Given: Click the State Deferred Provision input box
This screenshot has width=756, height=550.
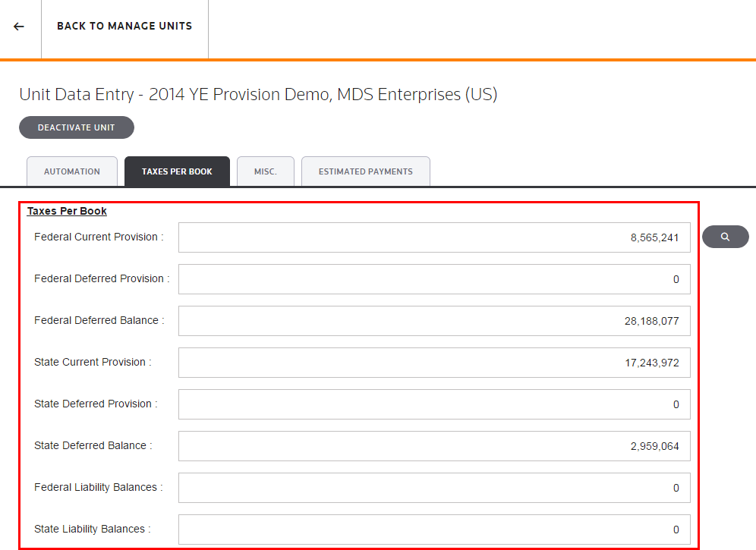Looking at the screenshot, I should 434,404.
